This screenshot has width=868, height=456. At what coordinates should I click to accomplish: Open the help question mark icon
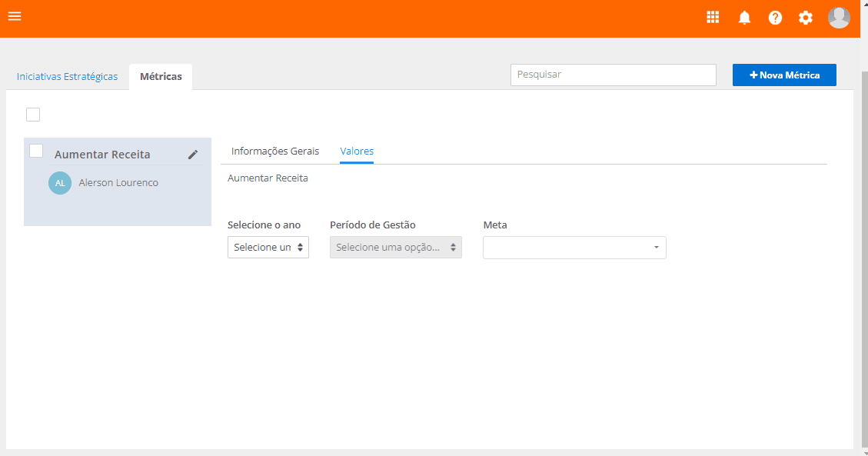click(x=775, y=18)
